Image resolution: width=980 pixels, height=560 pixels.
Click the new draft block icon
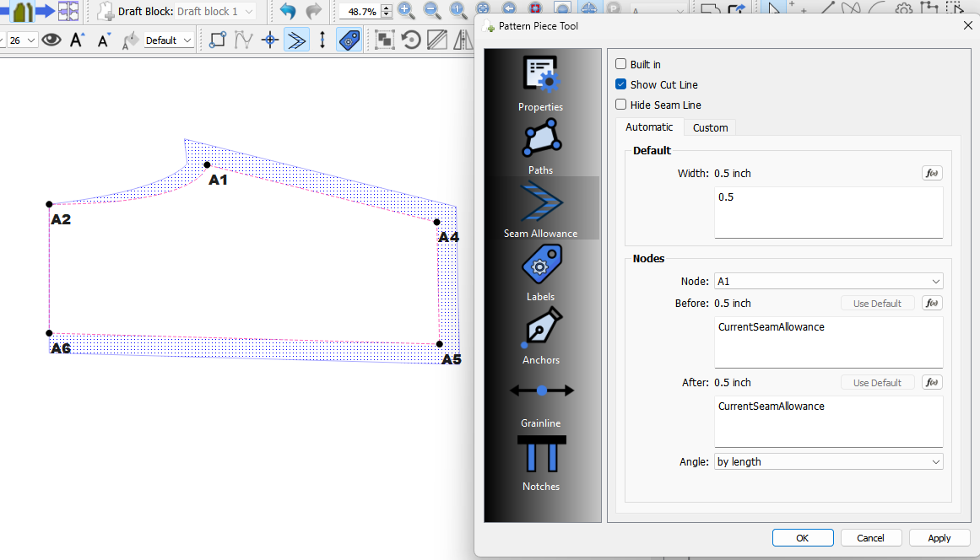[x=105, y=11]
